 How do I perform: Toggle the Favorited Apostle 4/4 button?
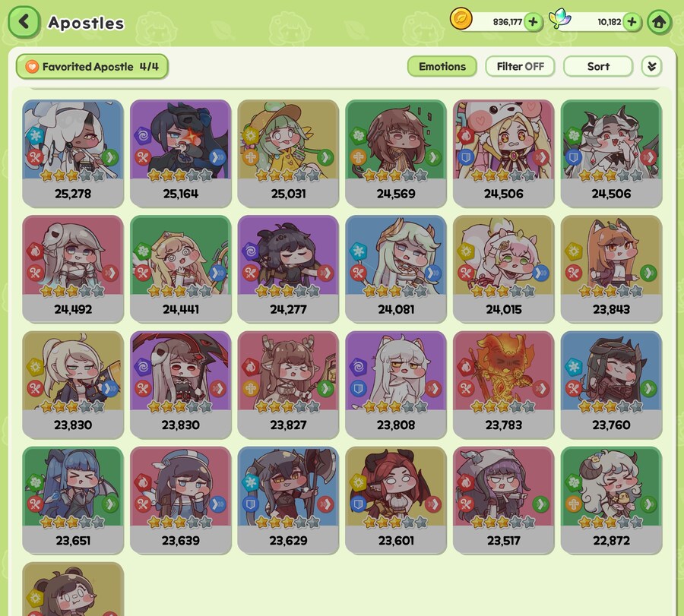[92, 67]
